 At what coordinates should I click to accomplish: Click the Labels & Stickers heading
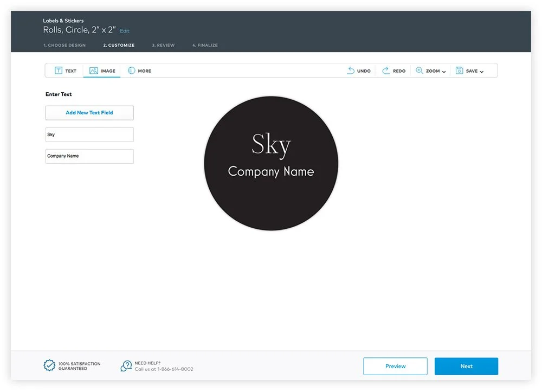(x=63, y=21)
